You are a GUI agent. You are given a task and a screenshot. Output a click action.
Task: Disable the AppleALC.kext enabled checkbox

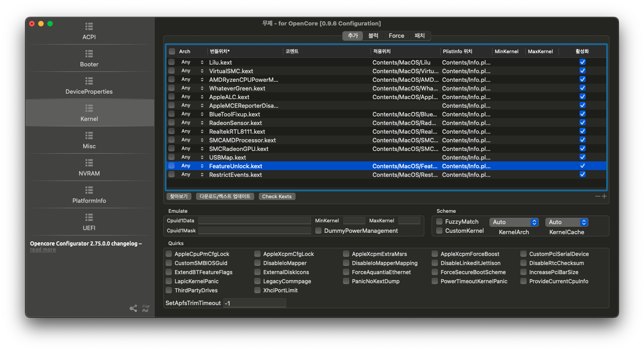coord(583,97)
